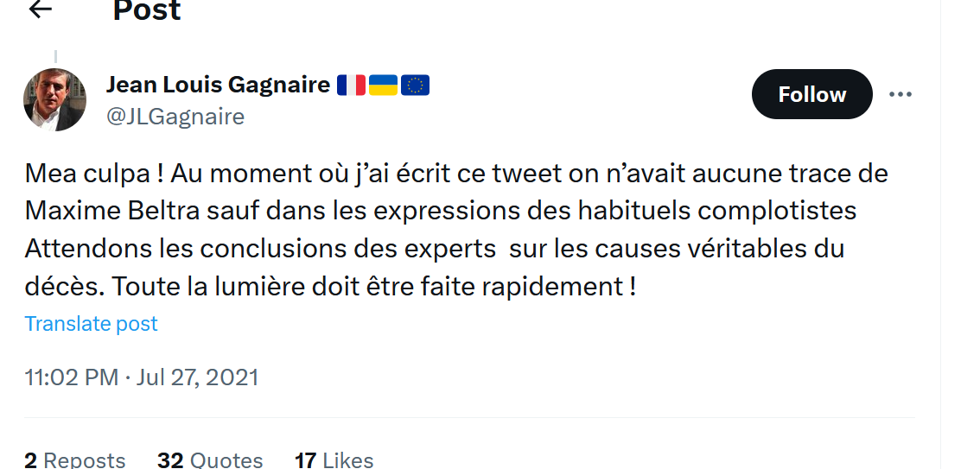
Task: Go back using the left arrow icon
Action: pyautogui.click(x=41, y=9)
